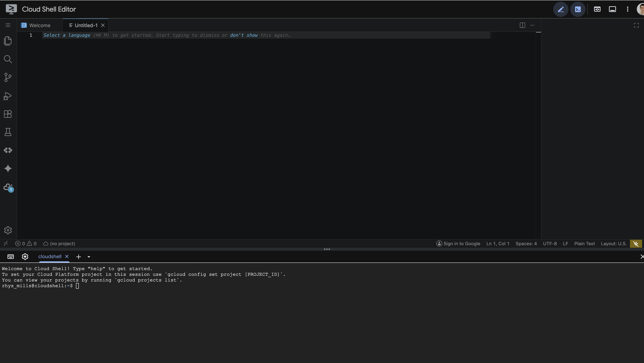Open terminal keyboard shortcuts icon

click(10, 257)
